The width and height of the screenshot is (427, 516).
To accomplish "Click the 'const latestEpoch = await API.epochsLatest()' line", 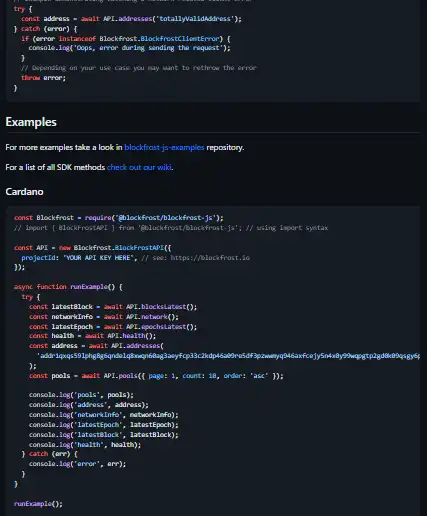I will click(113, 327).
